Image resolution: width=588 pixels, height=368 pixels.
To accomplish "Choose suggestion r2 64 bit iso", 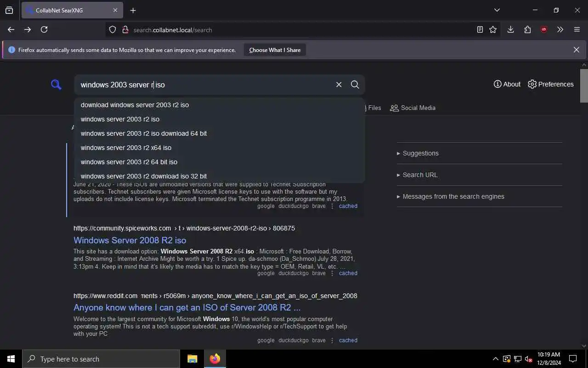I will (x=220, y=162).
